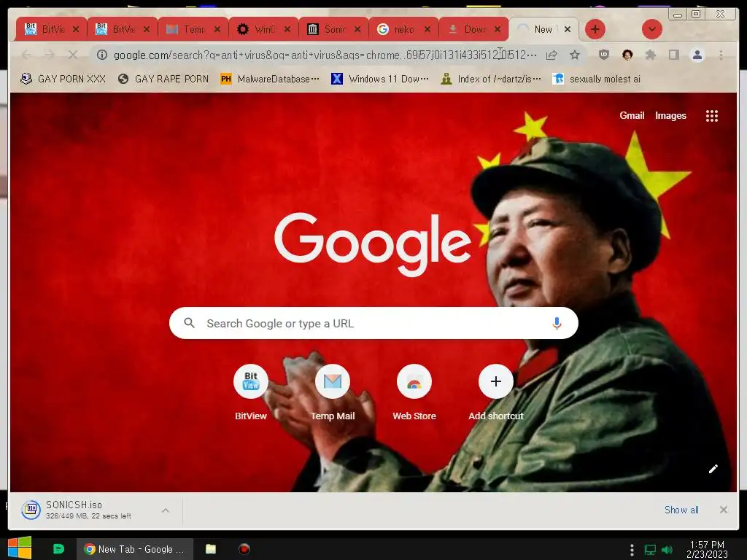Close the Temp tab

click(217, 29)
